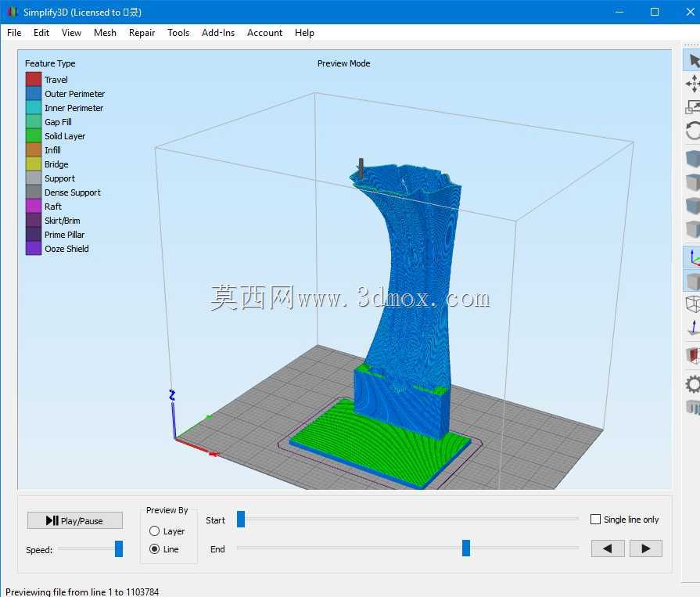Click the 'Previewing file from line' status text
Screen dimensions: 700x597
click(82, 592)
